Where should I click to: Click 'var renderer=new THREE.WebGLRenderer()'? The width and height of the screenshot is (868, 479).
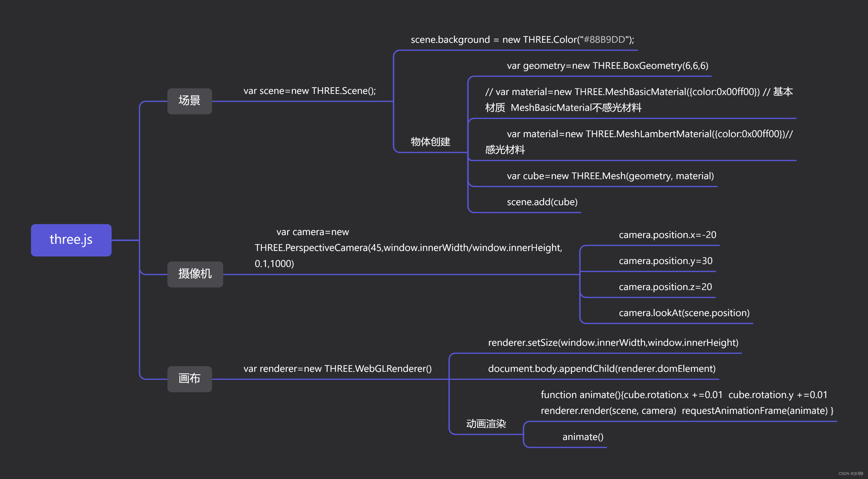tap(338, 368)
